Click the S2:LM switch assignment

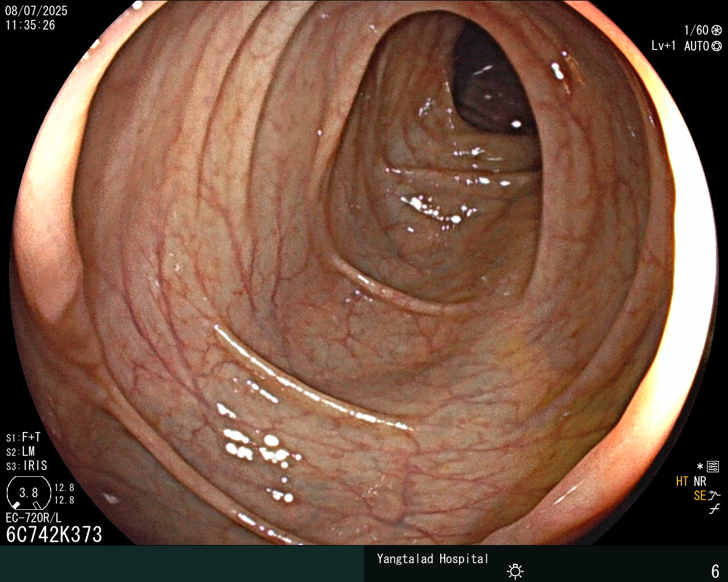[20, 451]
